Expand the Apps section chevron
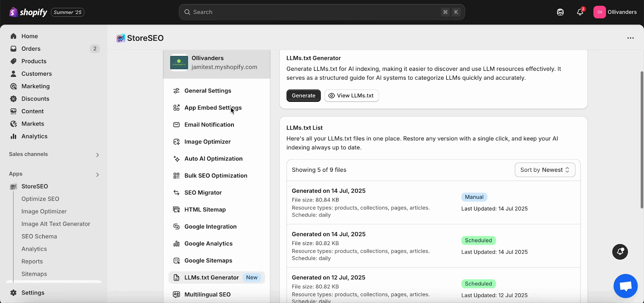The width and height of the screenshot is (644, 303). click(97, 175)
